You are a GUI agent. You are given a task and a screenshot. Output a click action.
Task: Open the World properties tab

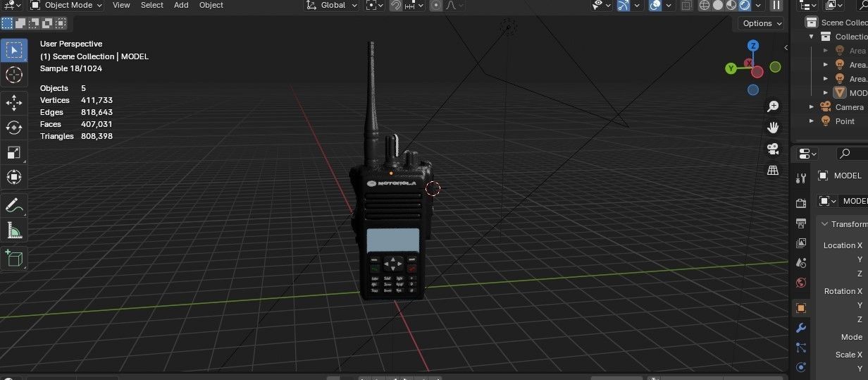[800, 283]
